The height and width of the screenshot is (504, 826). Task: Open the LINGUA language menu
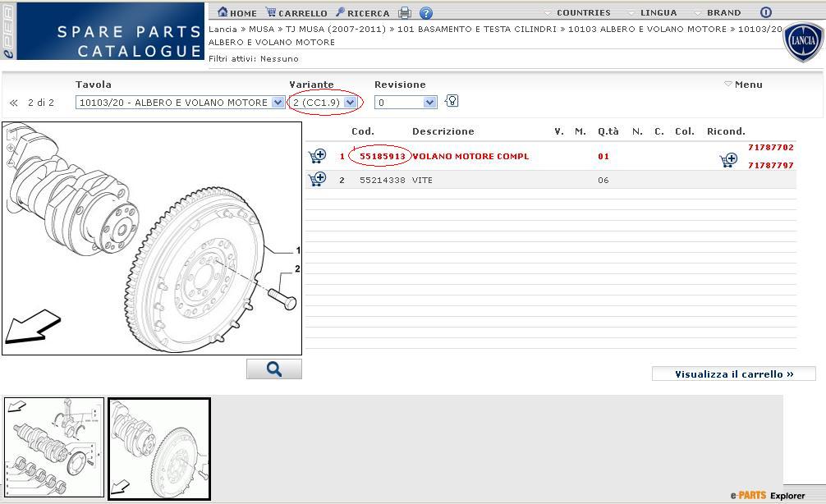click(x=653, y=12)
